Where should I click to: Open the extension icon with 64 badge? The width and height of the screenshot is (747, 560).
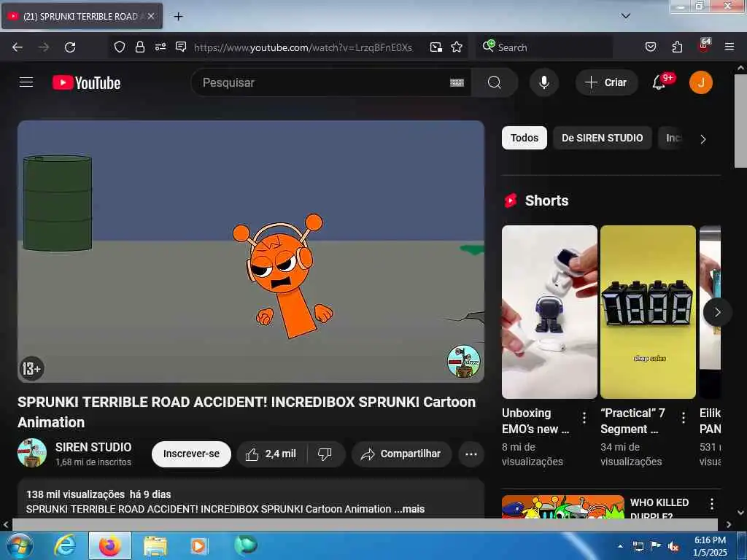(704, 46)
